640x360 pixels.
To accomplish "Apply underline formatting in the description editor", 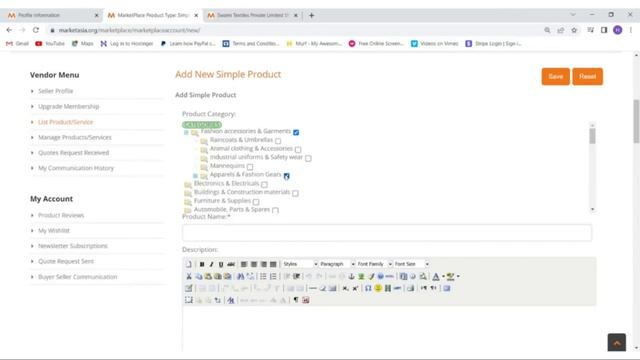I will pyautogui.click(x=221, y=264).
